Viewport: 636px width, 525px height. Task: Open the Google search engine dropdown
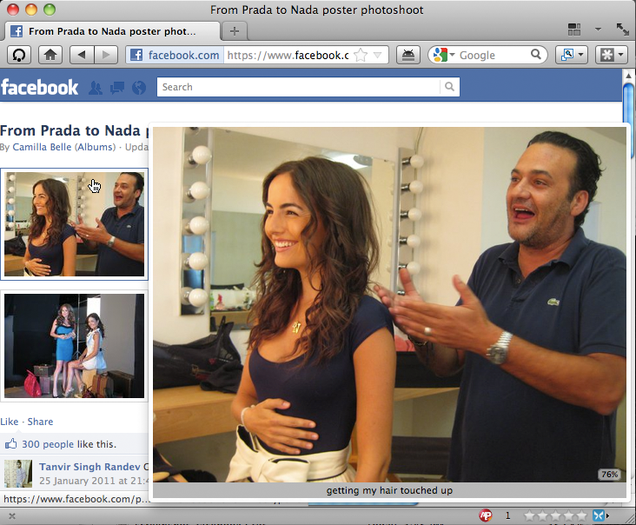(x=443, y=55)
